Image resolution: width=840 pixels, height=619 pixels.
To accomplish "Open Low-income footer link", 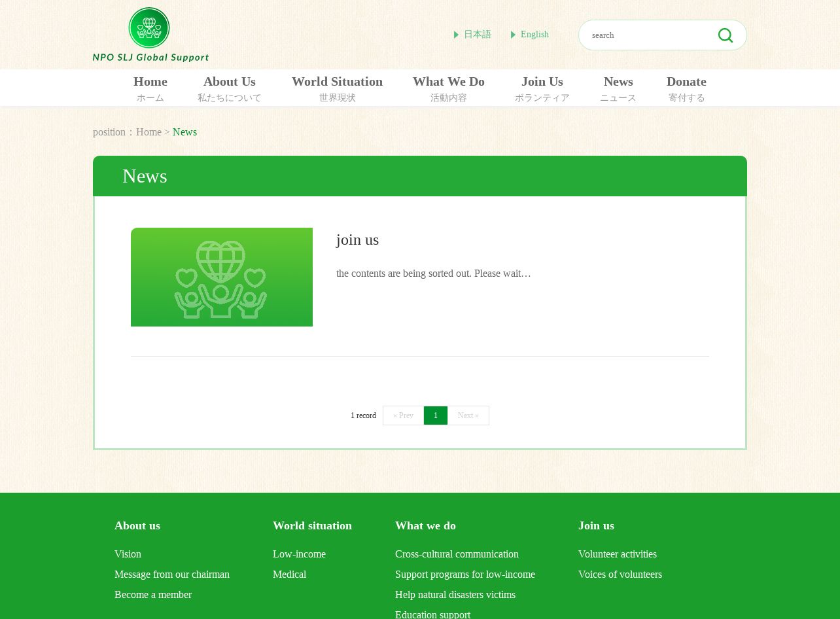I will click(299, 554).
